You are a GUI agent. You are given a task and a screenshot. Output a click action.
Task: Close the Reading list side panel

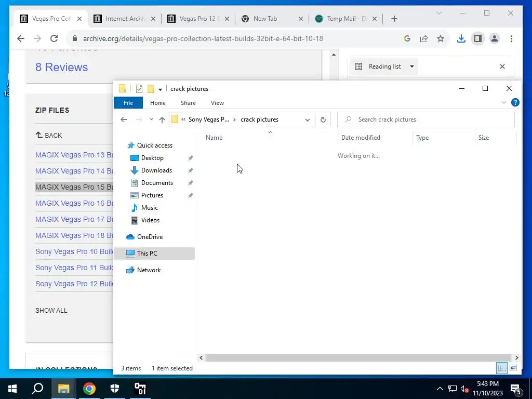pos(502,66)
